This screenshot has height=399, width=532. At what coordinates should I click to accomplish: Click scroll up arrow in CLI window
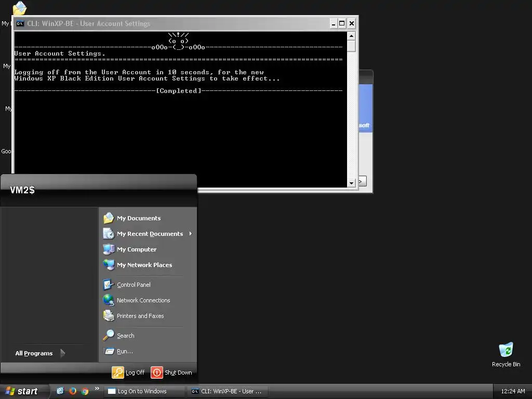(352, 36)
